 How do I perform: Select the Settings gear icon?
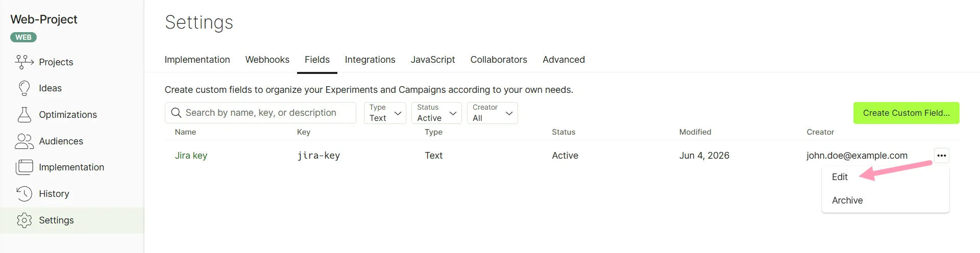(x=24, y=220)
